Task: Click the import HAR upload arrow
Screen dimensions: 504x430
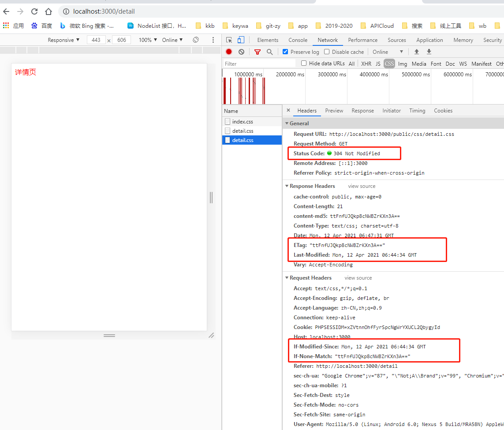Action: tap(416, 52)
